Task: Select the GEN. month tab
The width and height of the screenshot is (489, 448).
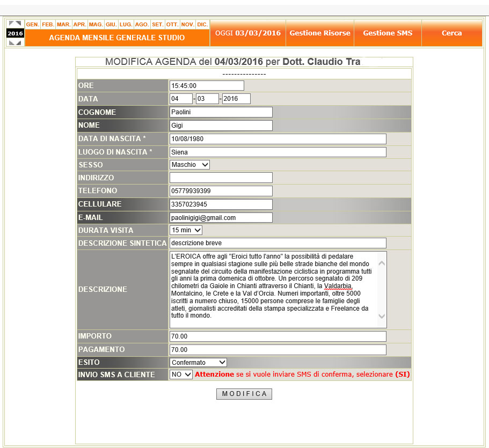Action: point(33,25)
